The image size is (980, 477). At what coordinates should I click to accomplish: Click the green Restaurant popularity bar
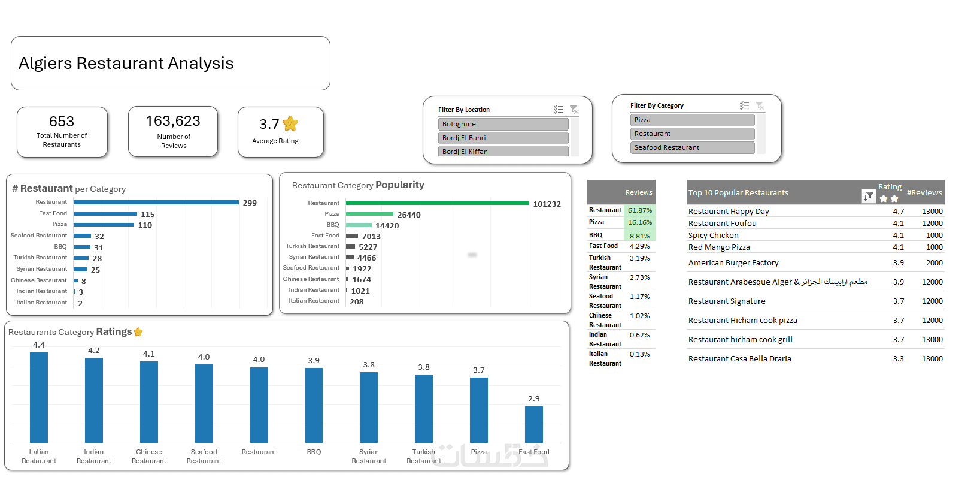(438, 203)
